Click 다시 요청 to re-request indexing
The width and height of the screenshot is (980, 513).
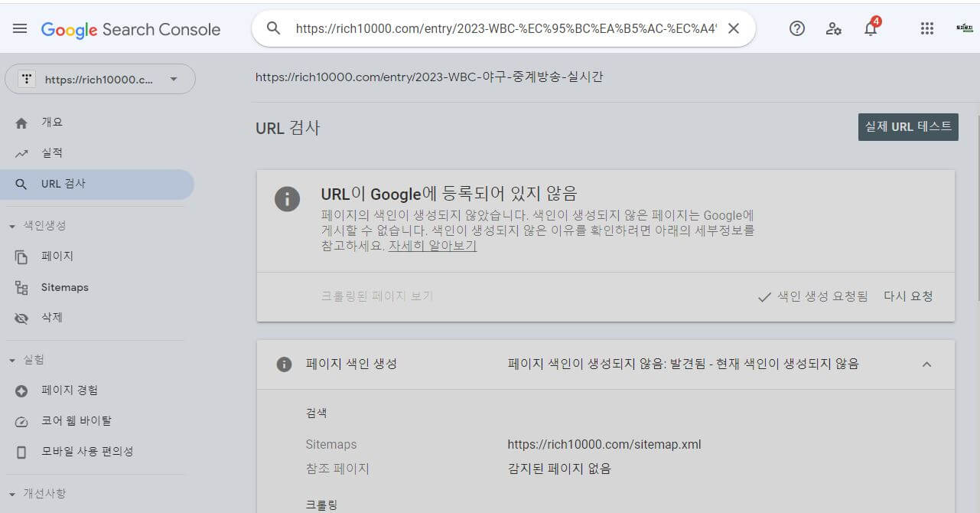click(908, 296)
